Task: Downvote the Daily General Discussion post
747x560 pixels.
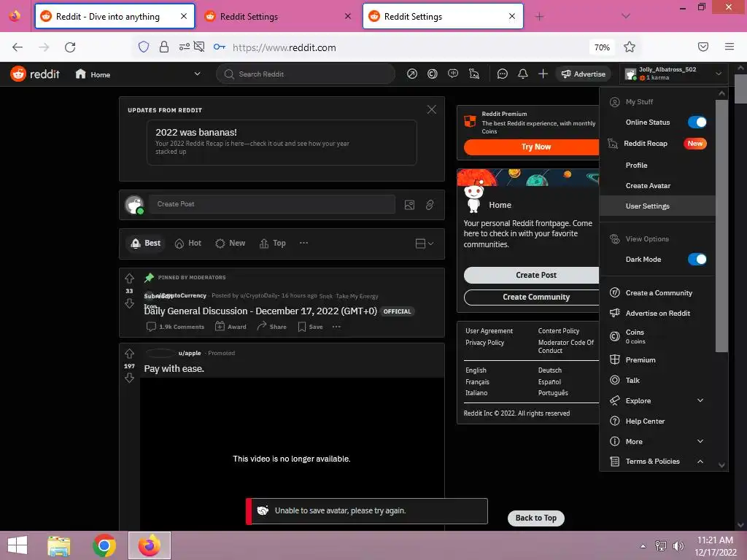Action: (x=129, y=303)
